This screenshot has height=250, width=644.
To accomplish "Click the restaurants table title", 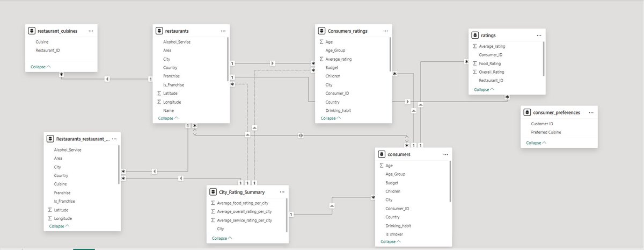I will pyautogui.click(x=177, y=31).
